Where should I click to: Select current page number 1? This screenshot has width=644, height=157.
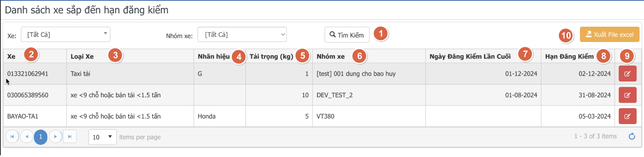pyautogui.click(x=41, y=137)
